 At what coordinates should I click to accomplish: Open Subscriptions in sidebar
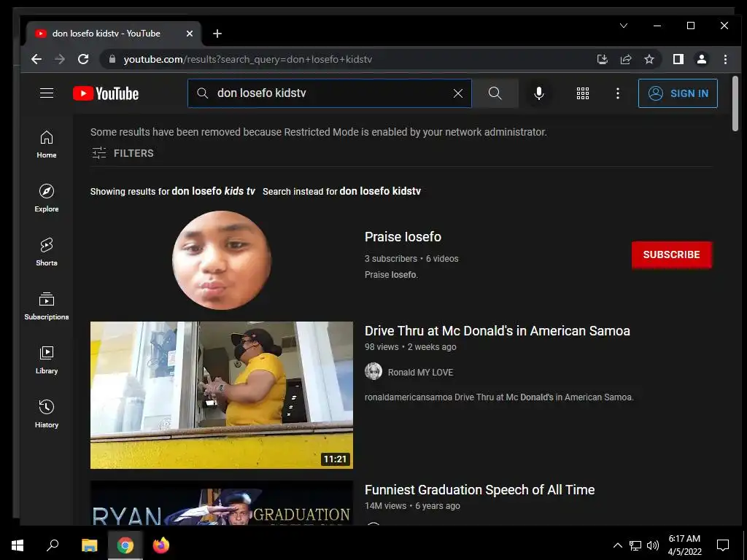point(47,306)
